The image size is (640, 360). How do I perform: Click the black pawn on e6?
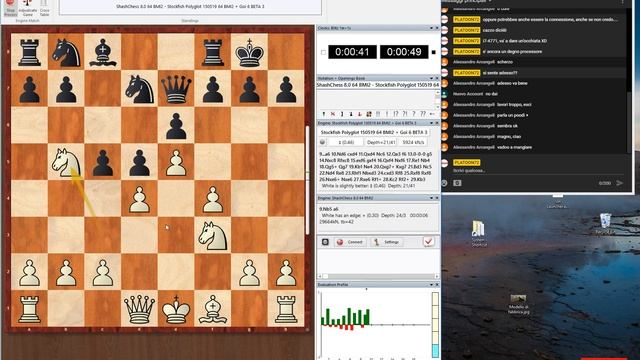click(176, 126)
